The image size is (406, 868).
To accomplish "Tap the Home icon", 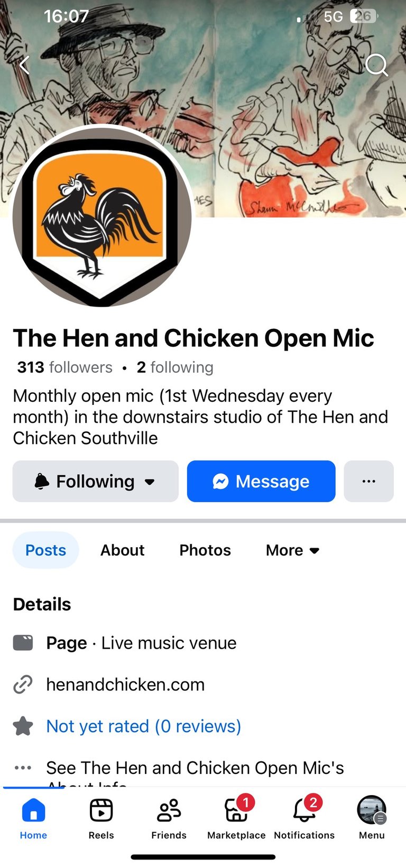I will pyautogui.click(x=33, y=810).
